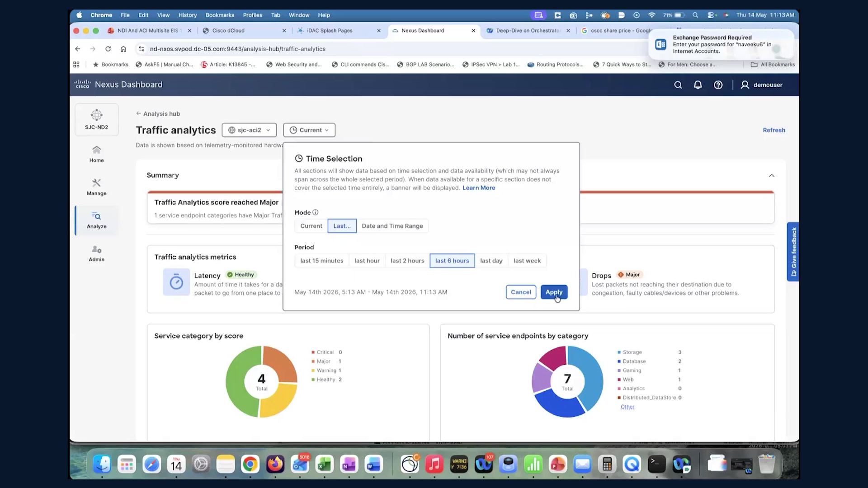This screenshot has width=868, height=488.
Task: Open the Nexus Dashboard search icon
Action: 678,85
